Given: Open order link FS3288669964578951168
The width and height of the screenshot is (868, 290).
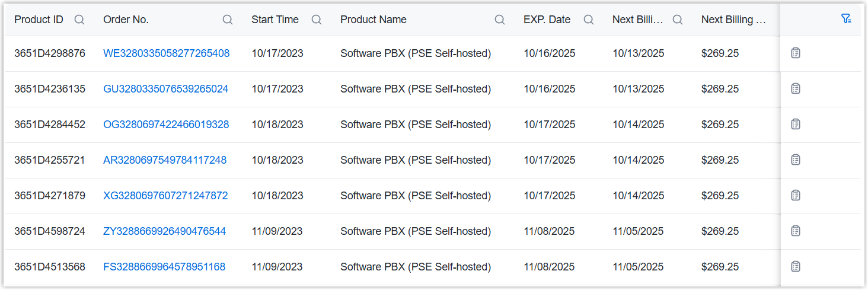Looking at the screenshot, I should click(x=164, y=267).
